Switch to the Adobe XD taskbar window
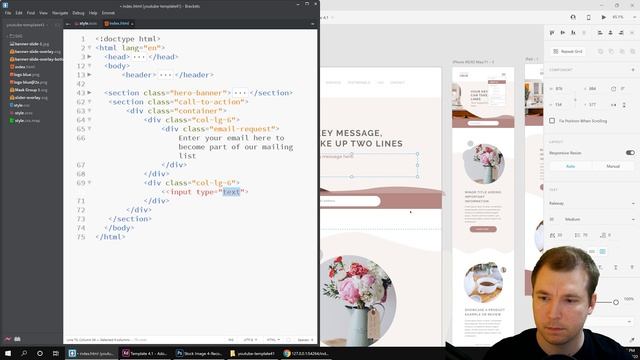Viewport: 640px width, 360px height. coord(145,353)
